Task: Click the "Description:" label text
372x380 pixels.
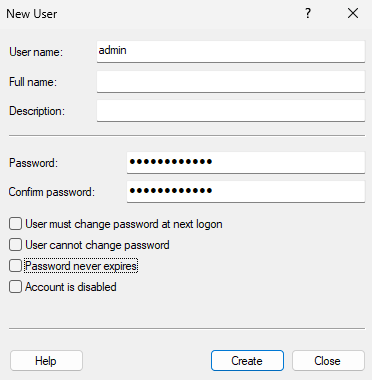Action: click(x=37, y=111)
